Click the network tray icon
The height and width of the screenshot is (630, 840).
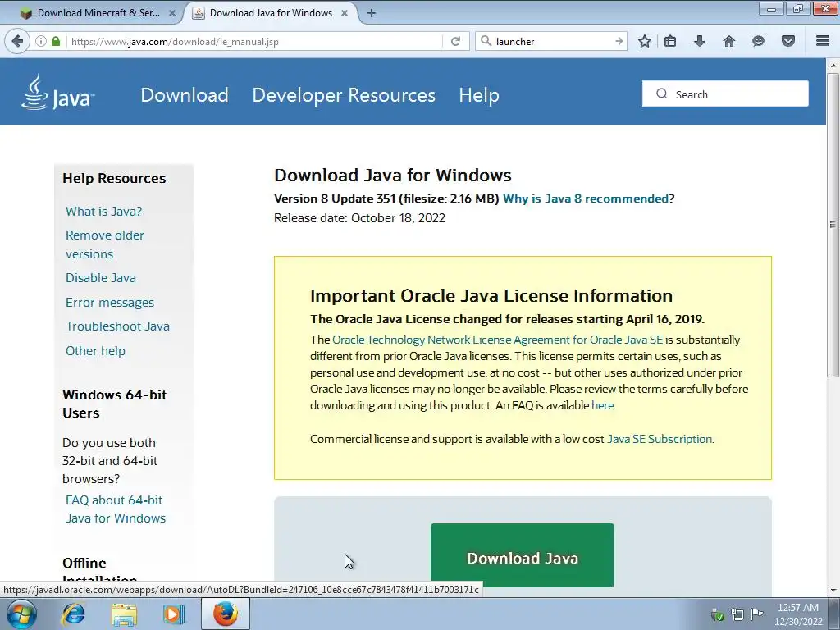pyautogui.click(x=737, y=614)
